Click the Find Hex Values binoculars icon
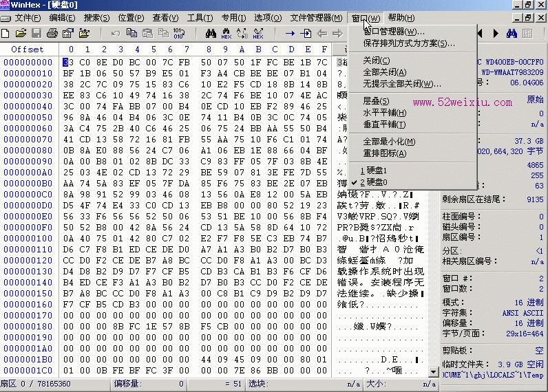The image size is (548, 392). (226, 34)
